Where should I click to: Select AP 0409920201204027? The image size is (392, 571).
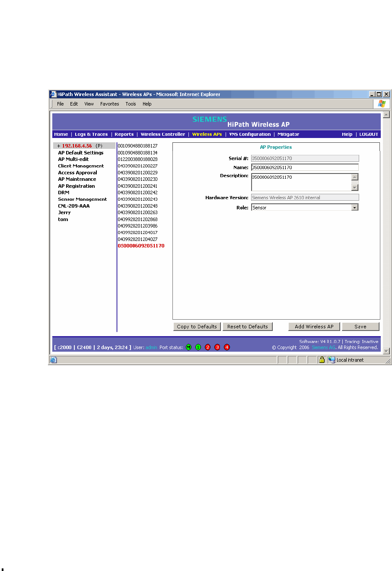(x=137, y=239)
